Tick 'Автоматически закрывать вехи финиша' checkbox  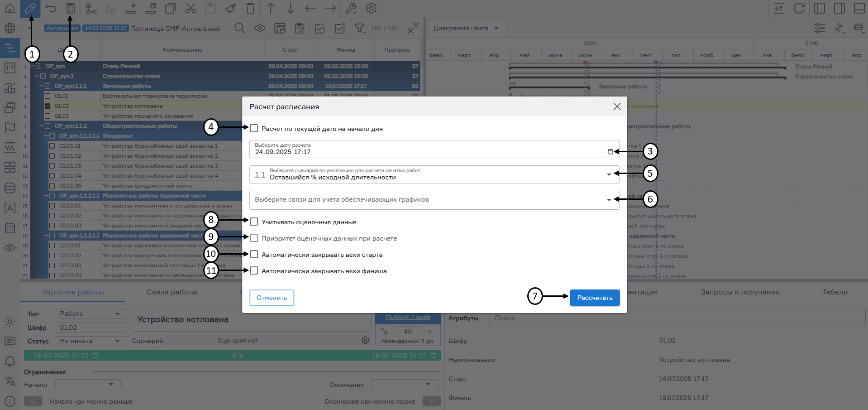(254, 271)
